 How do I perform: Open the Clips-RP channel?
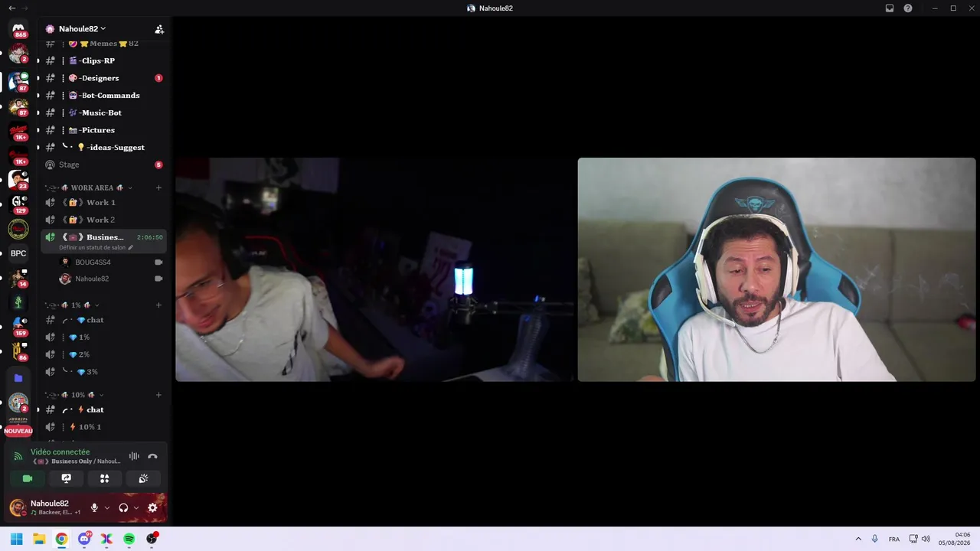tap(103, 60)
